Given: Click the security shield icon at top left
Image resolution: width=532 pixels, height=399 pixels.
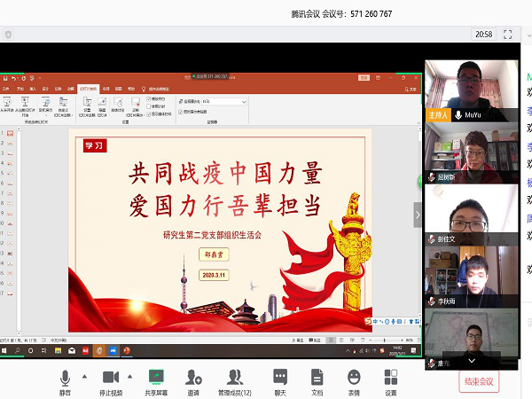Looking at the screenshot, I should [9, 35].
